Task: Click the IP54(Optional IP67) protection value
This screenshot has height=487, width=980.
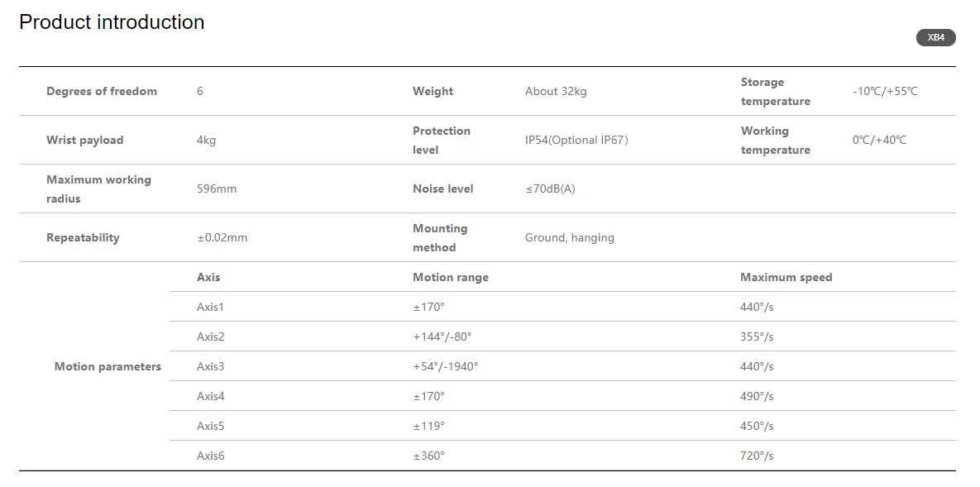Action: tap(576, 140)
